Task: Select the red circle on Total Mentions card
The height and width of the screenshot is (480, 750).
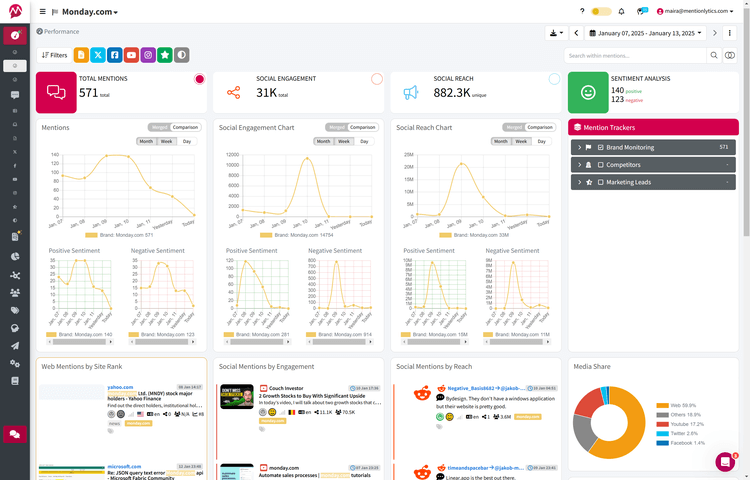Action: tap(199, 79)
